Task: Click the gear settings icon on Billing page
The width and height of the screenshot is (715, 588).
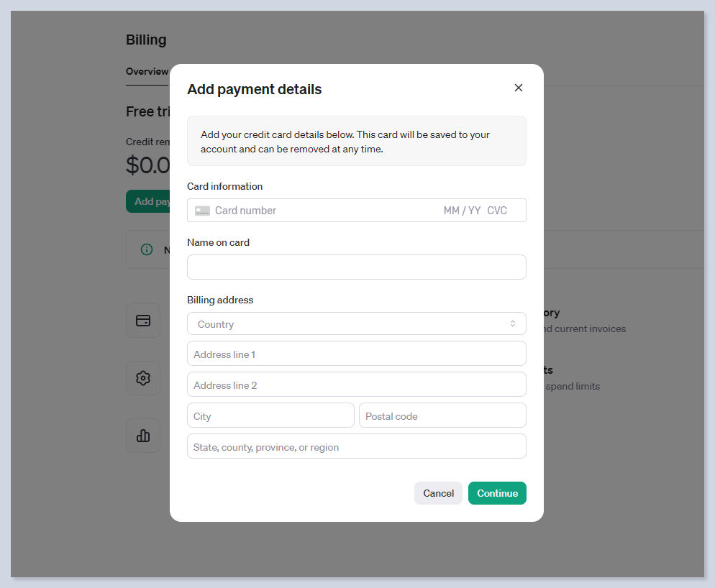Action: click(143, 378)
